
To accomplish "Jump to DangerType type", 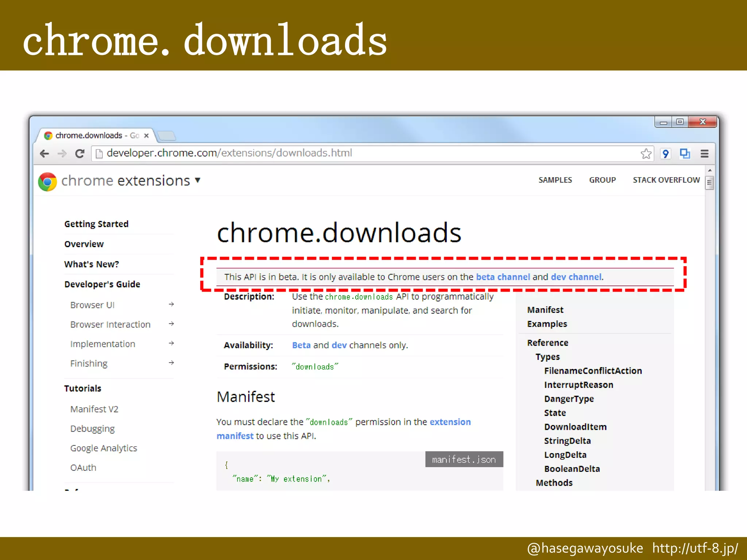I will pos(569,399).
